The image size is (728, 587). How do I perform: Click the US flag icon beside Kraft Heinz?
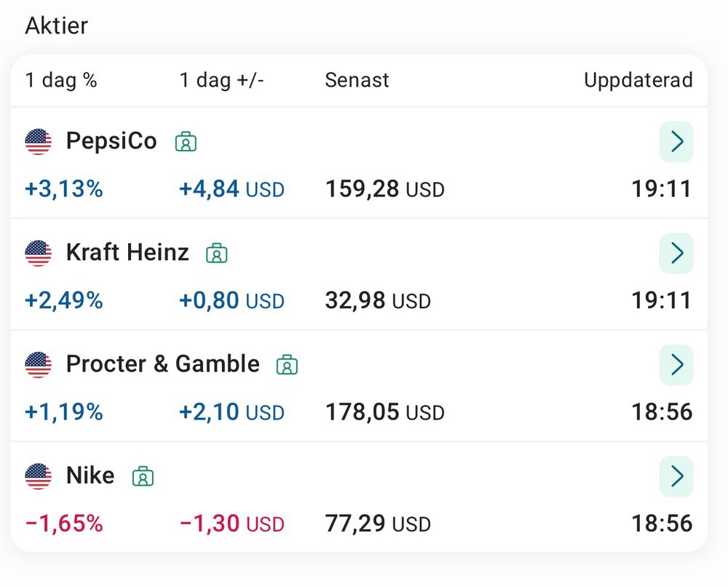coord(39,253)
